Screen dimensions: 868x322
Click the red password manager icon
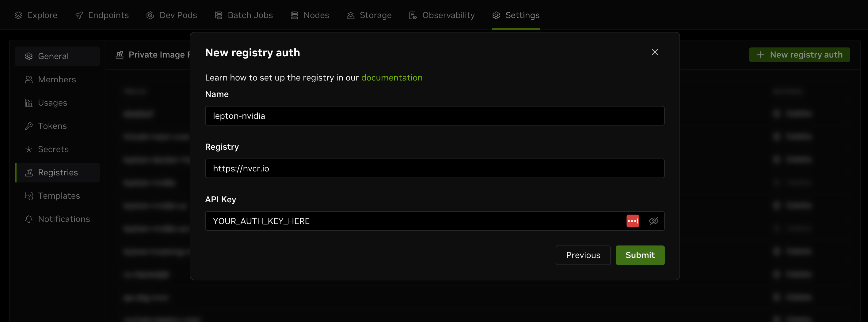[x=633, y=221]
